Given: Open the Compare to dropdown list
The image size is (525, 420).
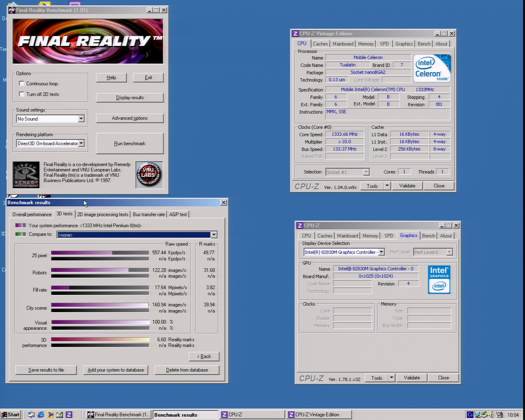Looking at the screenshot, I should click(214, 235).
